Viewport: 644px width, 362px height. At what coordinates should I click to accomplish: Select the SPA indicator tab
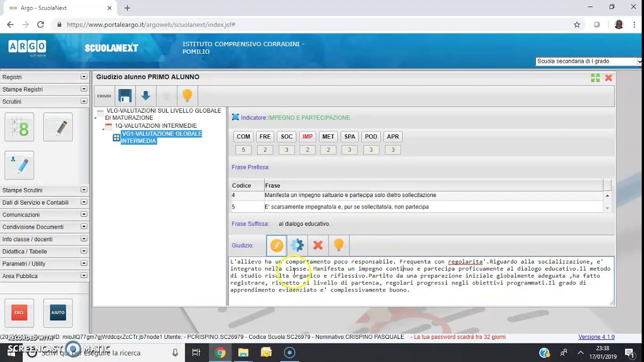click(350, 137)
